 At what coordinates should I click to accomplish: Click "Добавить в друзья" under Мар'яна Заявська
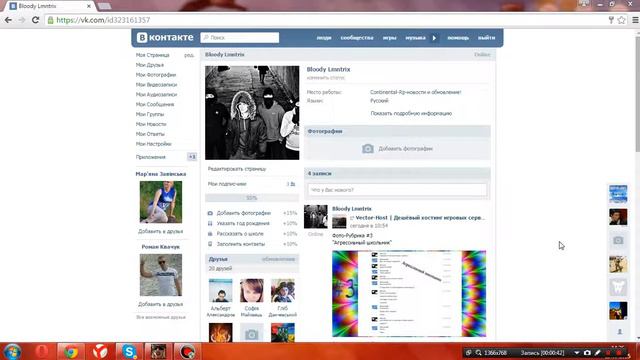coord(160,231)
